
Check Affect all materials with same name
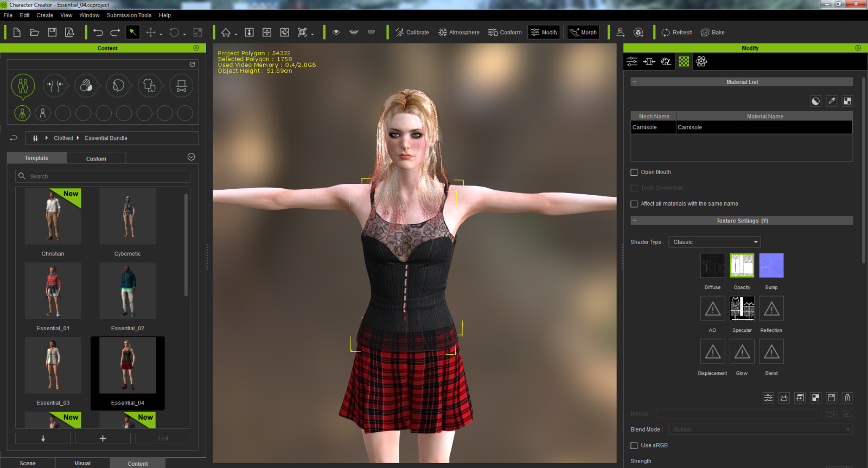[634, 204]
